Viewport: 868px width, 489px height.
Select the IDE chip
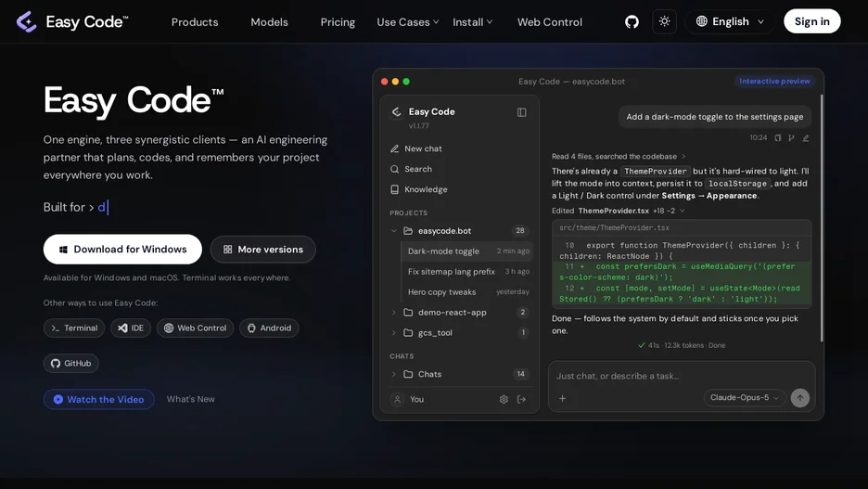coord(131,328)
